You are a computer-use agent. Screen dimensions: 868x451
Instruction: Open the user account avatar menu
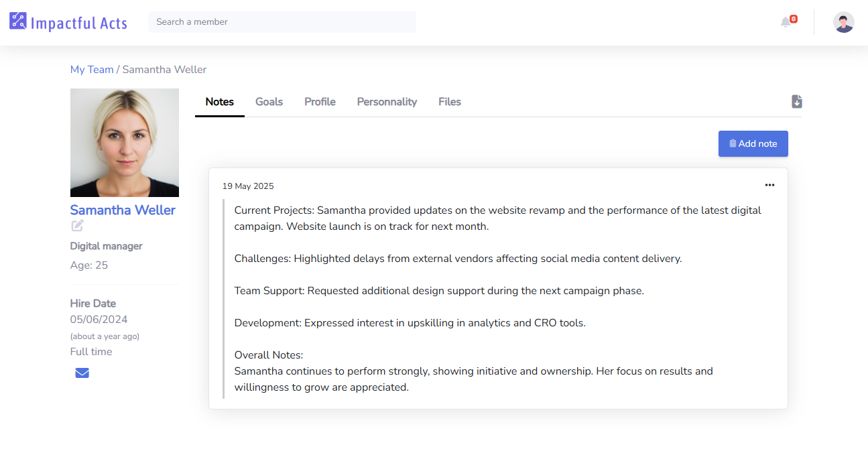click(843, 22)
